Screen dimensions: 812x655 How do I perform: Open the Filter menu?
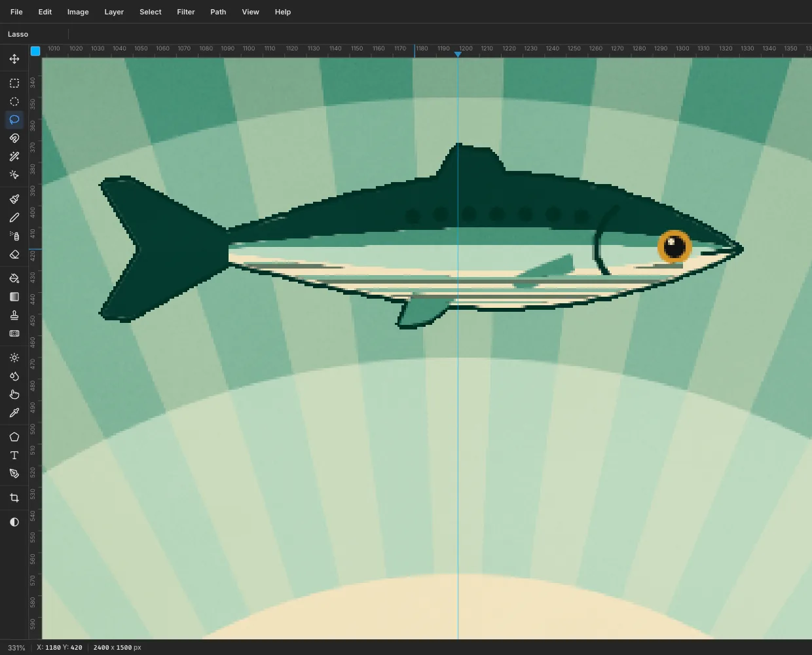(186, 12)
